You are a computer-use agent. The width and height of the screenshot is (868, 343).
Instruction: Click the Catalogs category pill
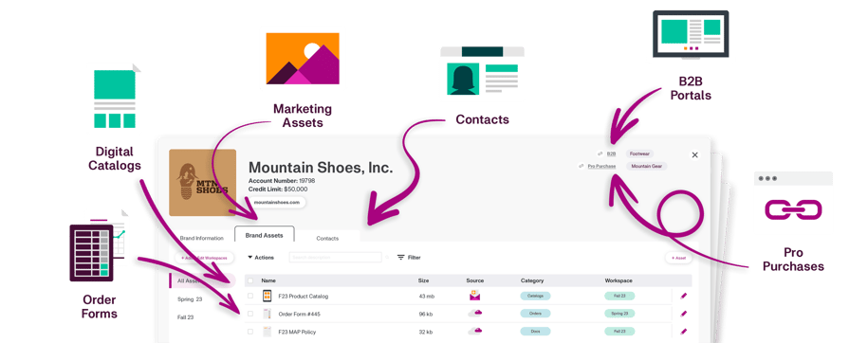(535, 296)
